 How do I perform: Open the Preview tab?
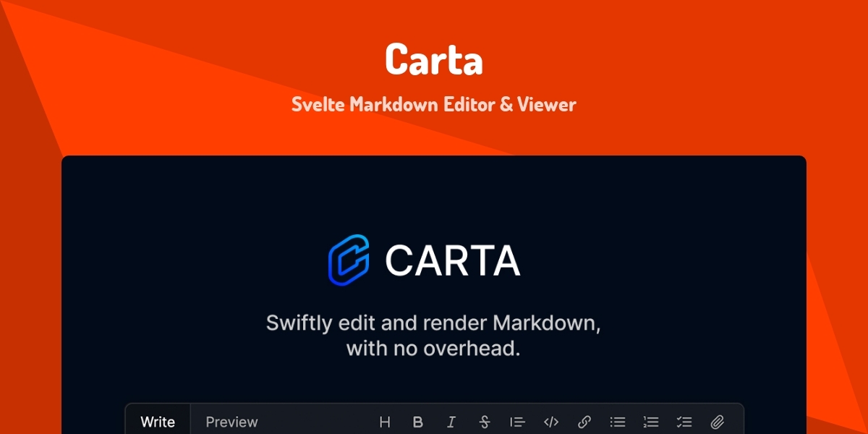pyautogui.click(x=231, y=422)
